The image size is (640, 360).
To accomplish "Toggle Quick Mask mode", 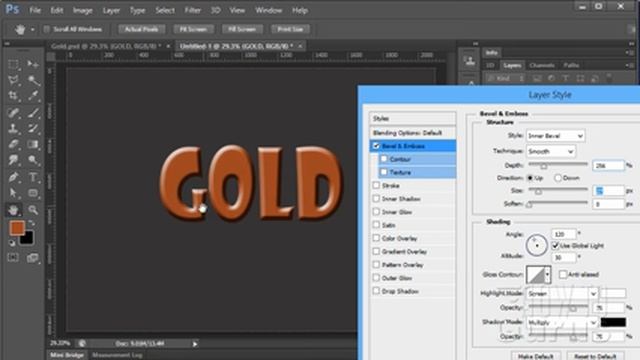I will click(x=13, y=258).
